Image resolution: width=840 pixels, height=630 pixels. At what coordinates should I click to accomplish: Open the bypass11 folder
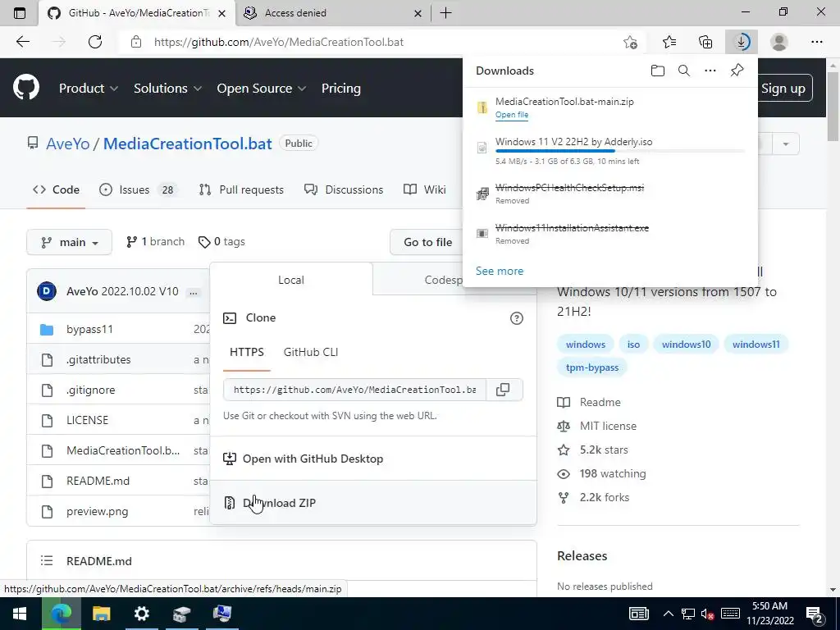pyautogui.click(x=89, y=330)
